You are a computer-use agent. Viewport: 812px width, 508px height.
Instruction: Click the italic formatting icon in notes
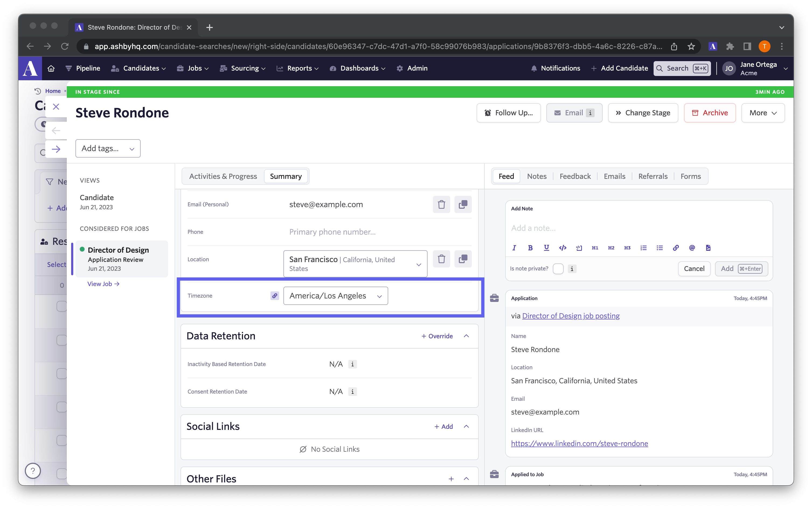tap(513, 248)
